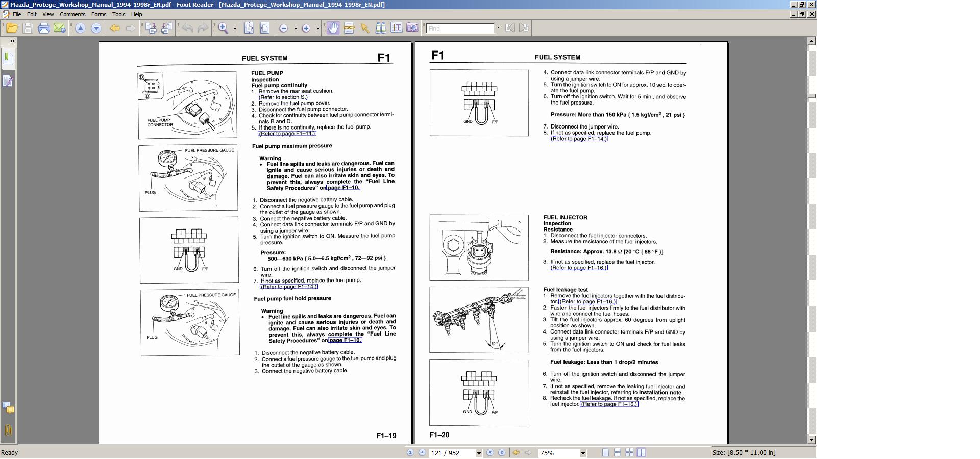Viewport: 980px width, 459px height.
Task: Click in the Find search field
Action: pyautogui.click(x=460, y=29)
